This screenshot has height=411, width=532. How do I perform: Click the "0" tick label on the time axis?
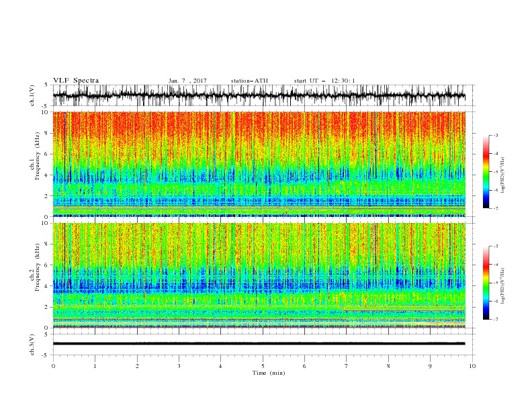coord(53,366)
